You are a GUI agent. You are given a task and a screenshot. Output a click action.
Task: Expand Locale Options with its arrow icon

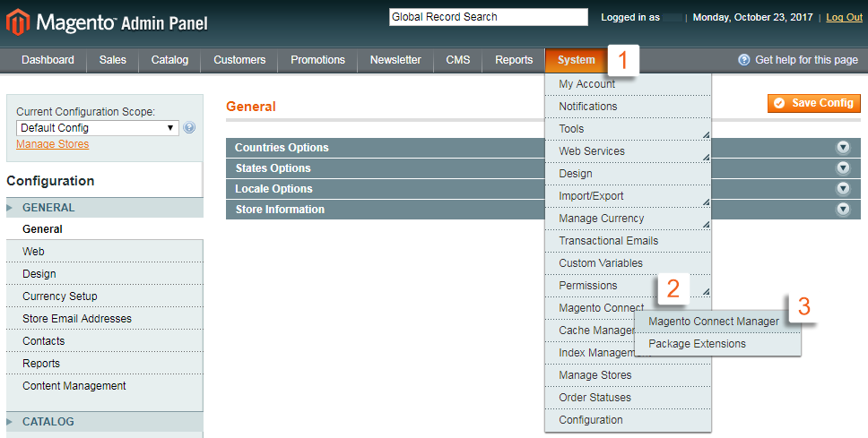pyautogui.click(x=843, y=189)
